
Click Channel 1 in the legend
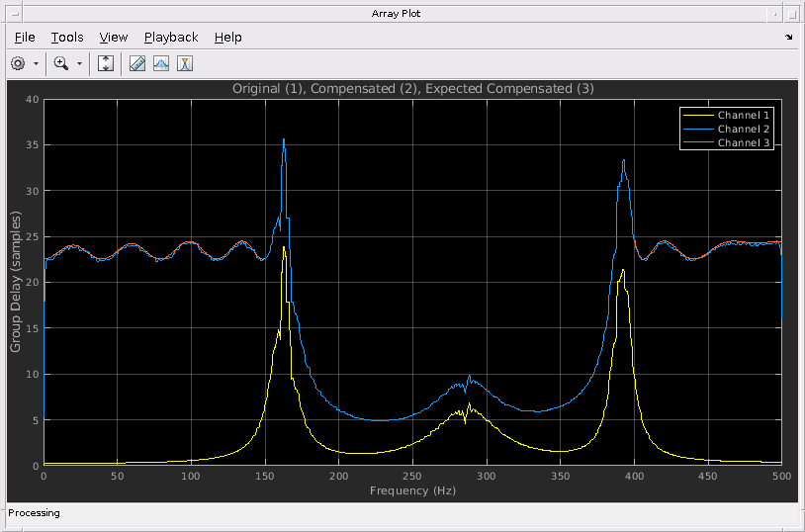tap(744, 115)
